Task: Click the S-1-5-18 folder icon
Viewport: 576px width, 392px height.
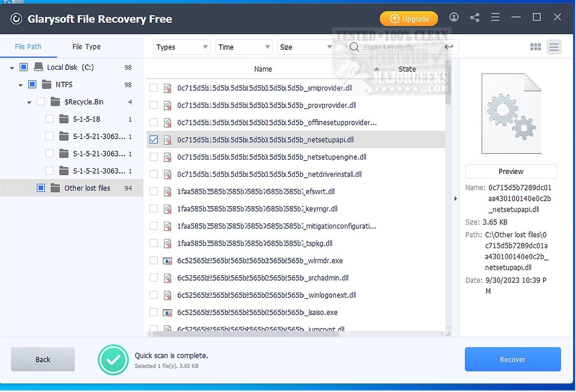Action: coord(64,119)
